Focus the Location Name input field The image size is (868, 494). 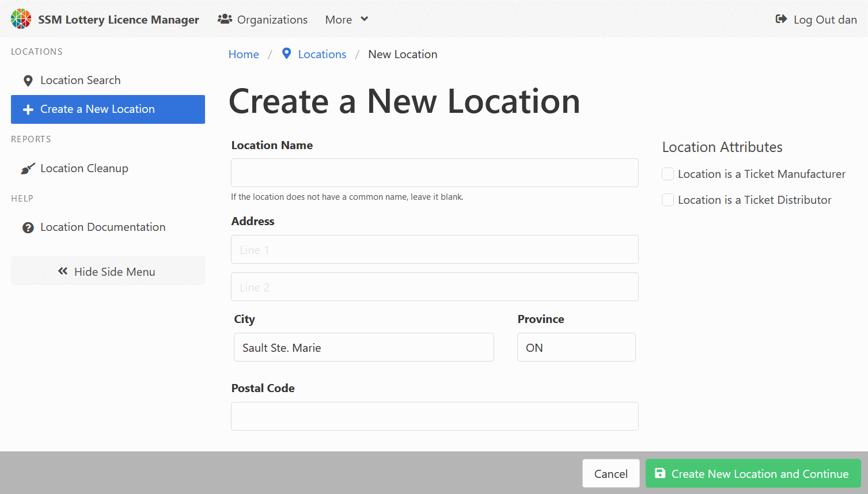(435, 173)
